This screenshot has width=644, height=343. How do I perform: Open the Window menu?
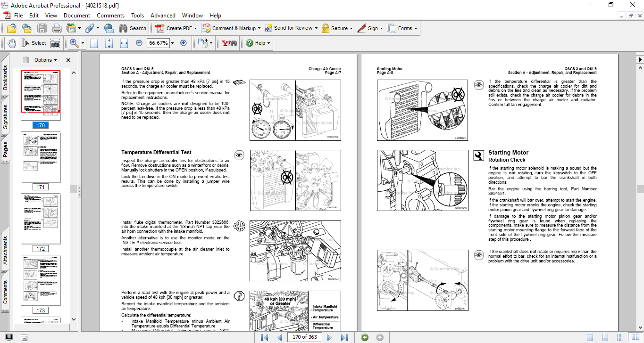192,16
